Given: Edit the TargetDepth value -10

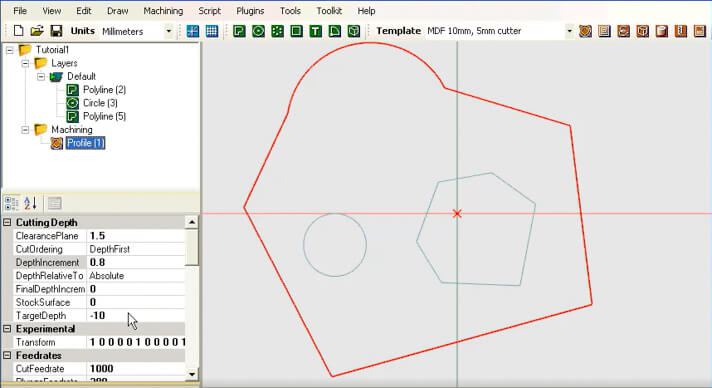Looking at the screenshot, I should 136,315.
